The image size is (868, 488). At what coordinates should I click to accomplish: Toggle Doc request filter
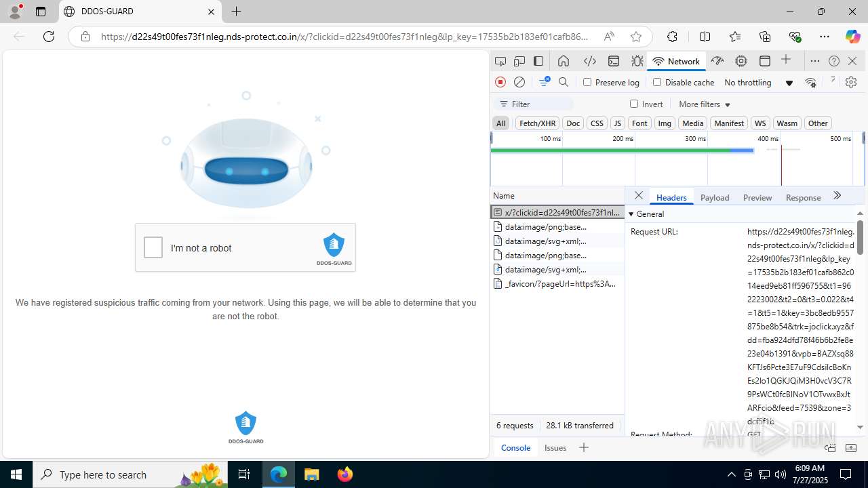(x=573, y=123)
